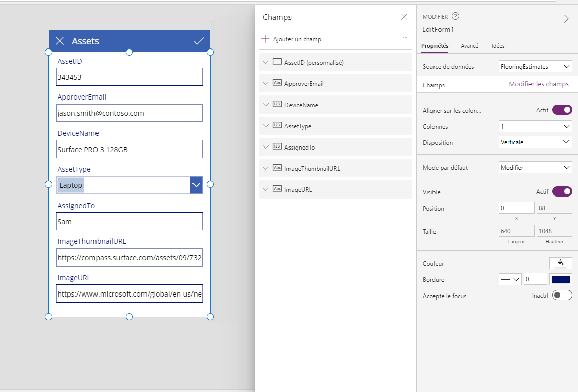Screen dimensions: 578x392
Task: Open the Mode par défaut dropdown
Action: (x=535, y=167)
